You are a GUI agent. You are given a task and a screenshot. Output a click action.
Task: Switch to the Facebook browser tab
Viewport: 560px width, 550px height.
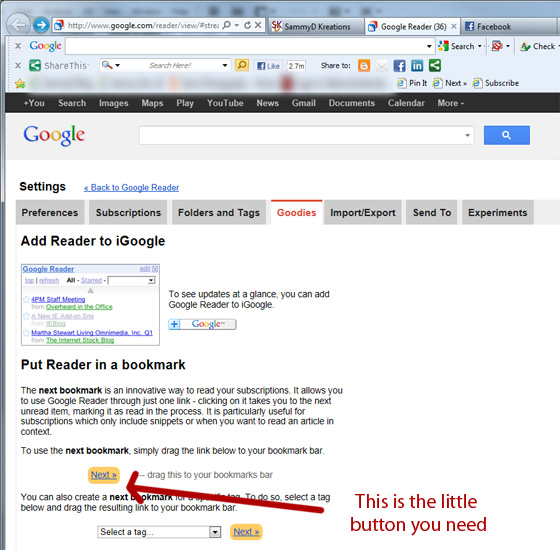[510, 26]
